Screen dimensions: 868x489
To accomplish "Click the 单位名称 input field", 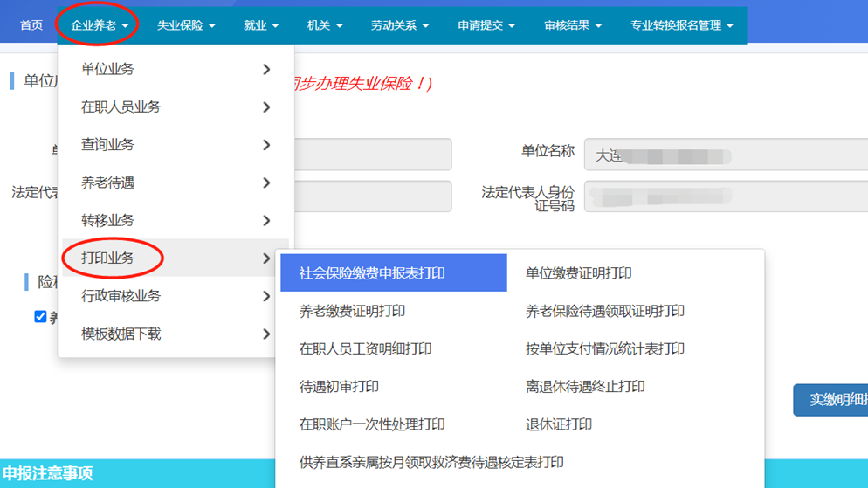I will coord(725,155).
